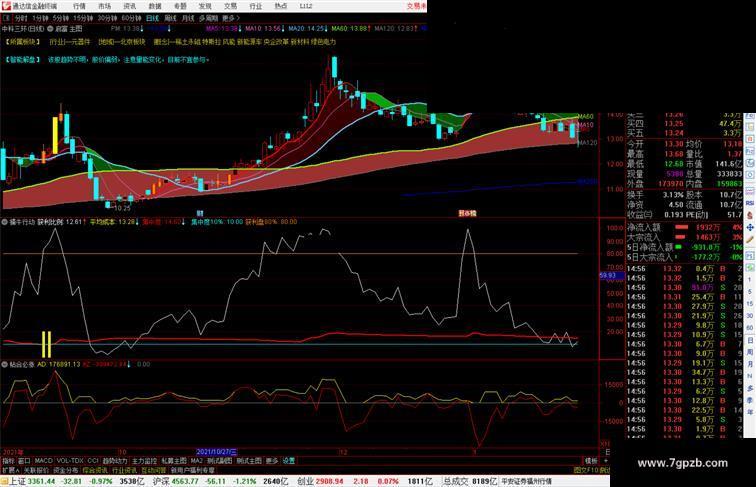Open the 多周期 multi-period view
The image size is (756, 487).
(208, 18)
